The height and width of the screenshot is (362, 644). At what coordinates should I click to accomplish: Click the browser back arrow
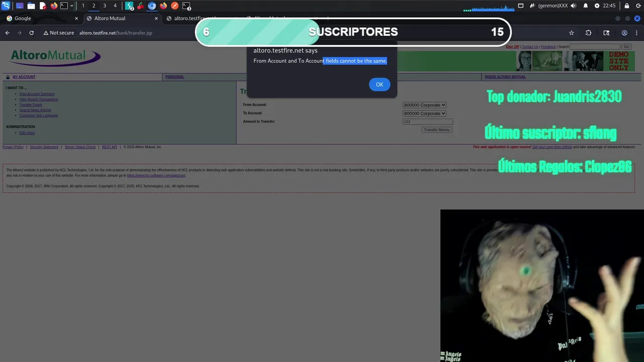[7, 33]
